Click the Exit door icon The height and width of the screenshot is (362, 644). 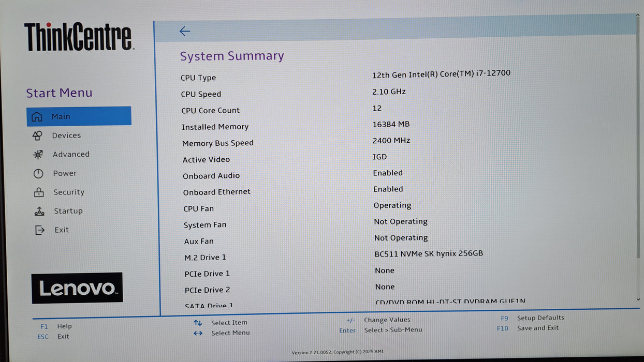pos(40,230)
